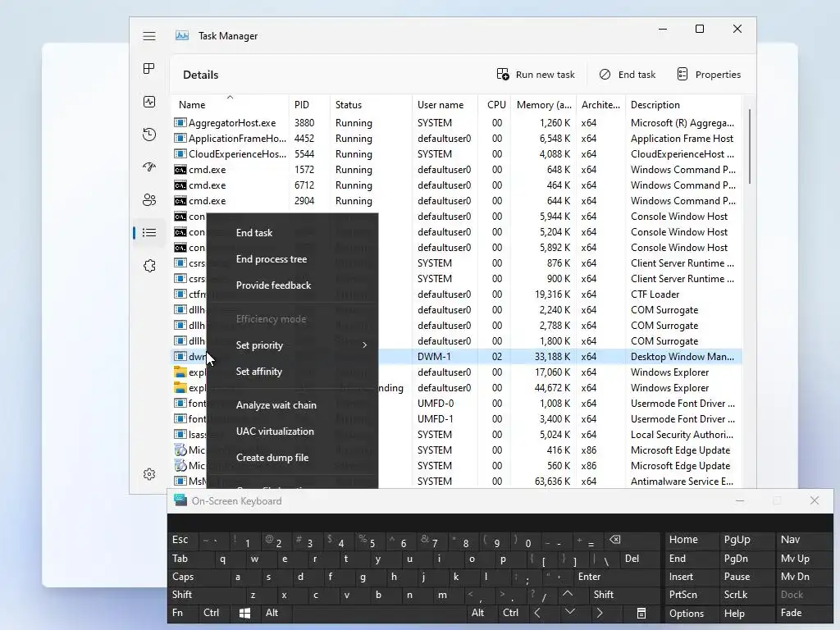Toggle the left Shift key
Screen dimensions: 840x630
206,595
